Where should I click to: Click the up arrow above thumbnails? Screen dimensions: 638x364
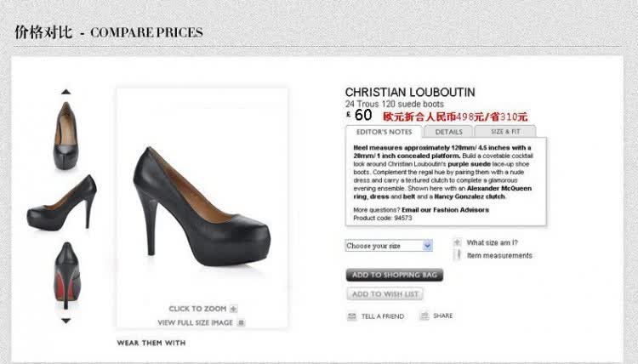[x=66, y=92]
